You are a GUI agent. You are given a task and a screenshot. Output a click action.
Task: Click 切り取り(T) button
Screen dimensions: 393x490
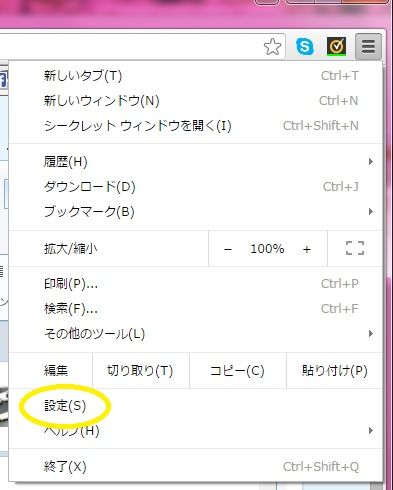click(141, 371)
